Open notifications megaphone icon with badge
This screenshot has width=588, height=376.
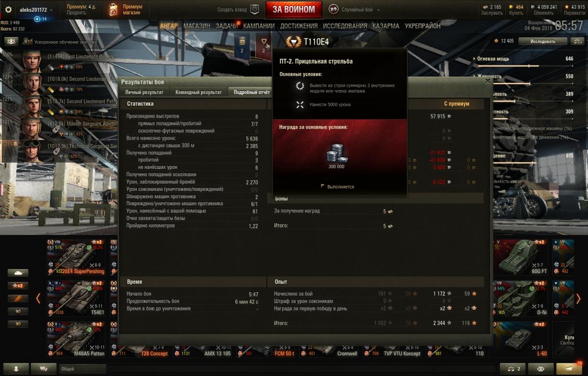(569, 369)
